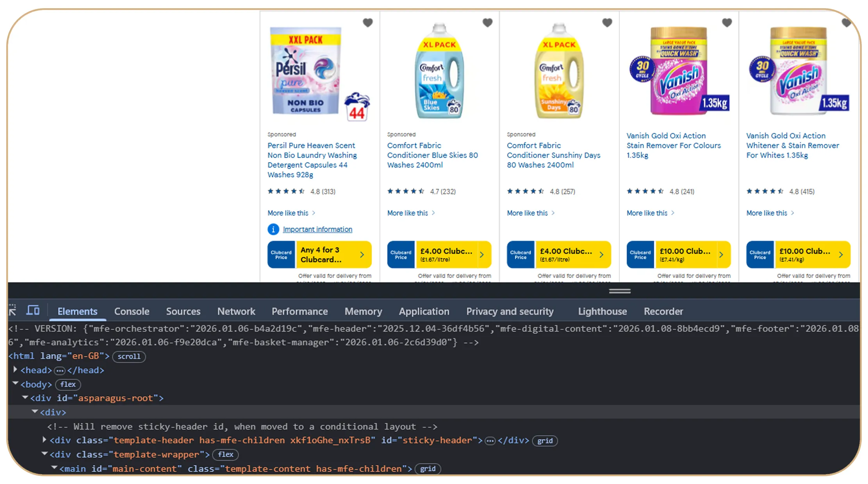Click the Vanish Oxi Action product image

[679, 70]
